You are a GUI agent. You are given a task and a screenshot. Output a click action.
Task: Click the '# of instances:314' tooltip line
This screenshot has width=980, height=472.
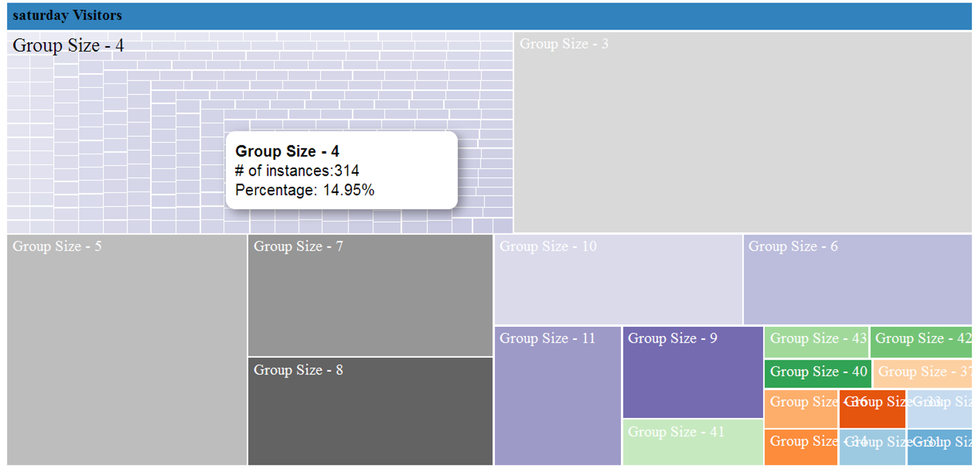click(x=297, y=171)
